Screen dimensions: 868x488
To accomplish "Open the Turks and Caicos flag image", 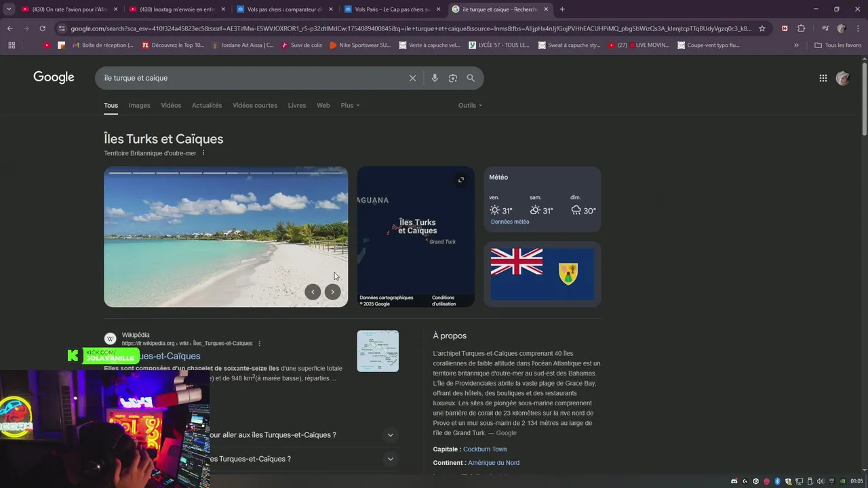I will tap(542, 274).
